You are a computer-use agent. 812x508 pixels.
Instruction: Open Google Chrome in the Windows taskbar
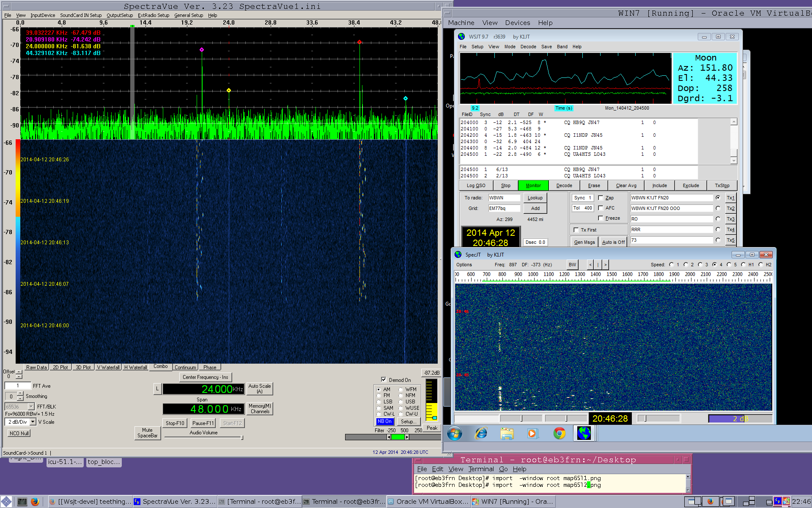click(559, 433)
